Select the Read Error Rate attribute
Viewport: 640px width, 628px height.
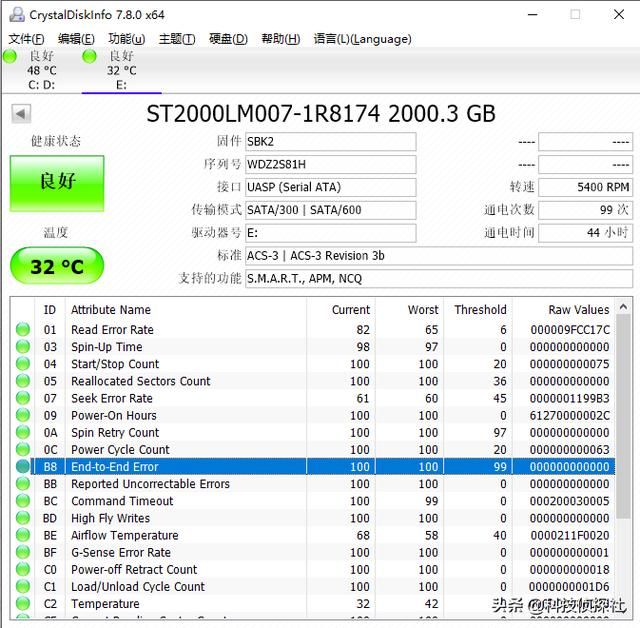coord(313,329)
